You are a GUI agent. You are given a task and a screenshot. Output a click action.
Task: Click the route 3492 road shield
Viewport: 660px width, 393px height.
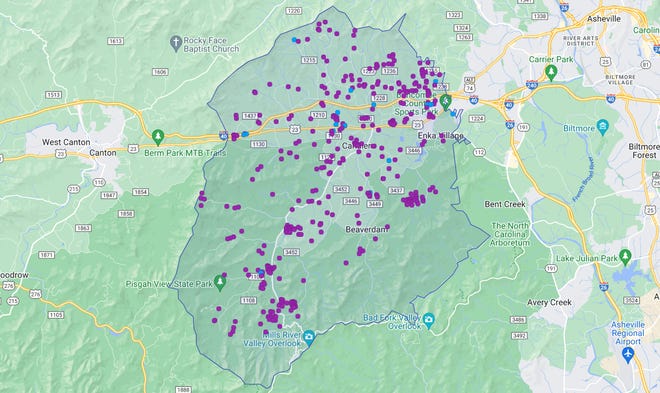tap(519, 336)
